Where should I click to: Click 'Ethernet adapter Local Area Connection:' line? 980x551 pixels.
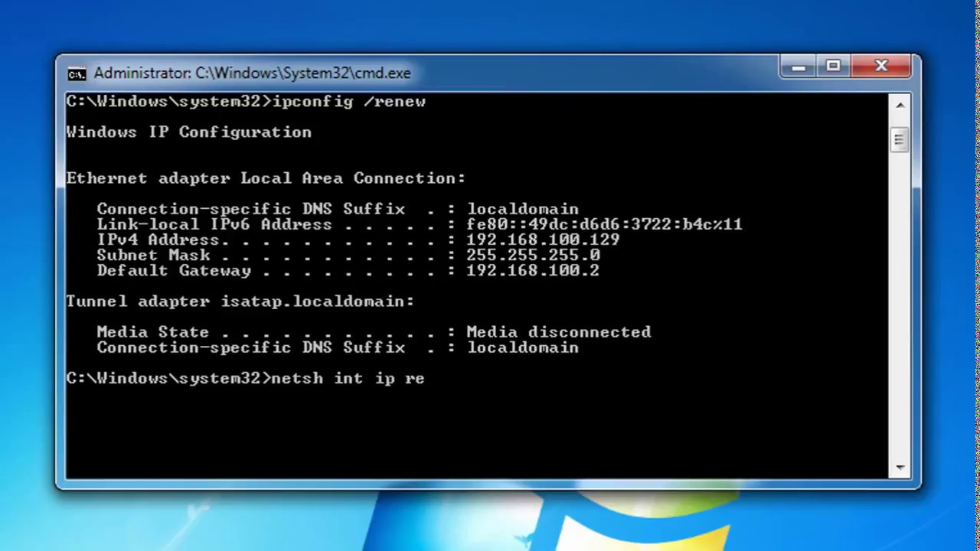pyautogui.click(x=266, y=178)
